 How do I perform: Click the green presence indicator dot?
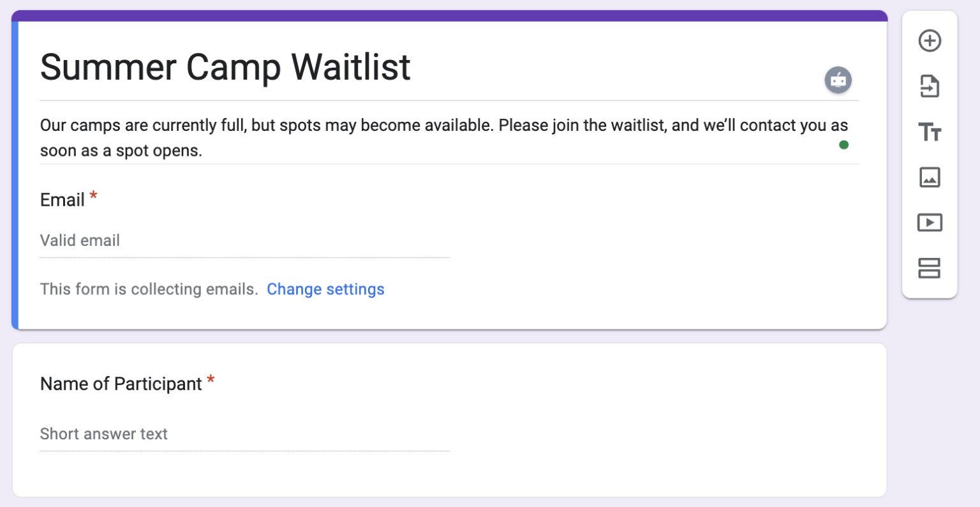[x=843, y=145]
